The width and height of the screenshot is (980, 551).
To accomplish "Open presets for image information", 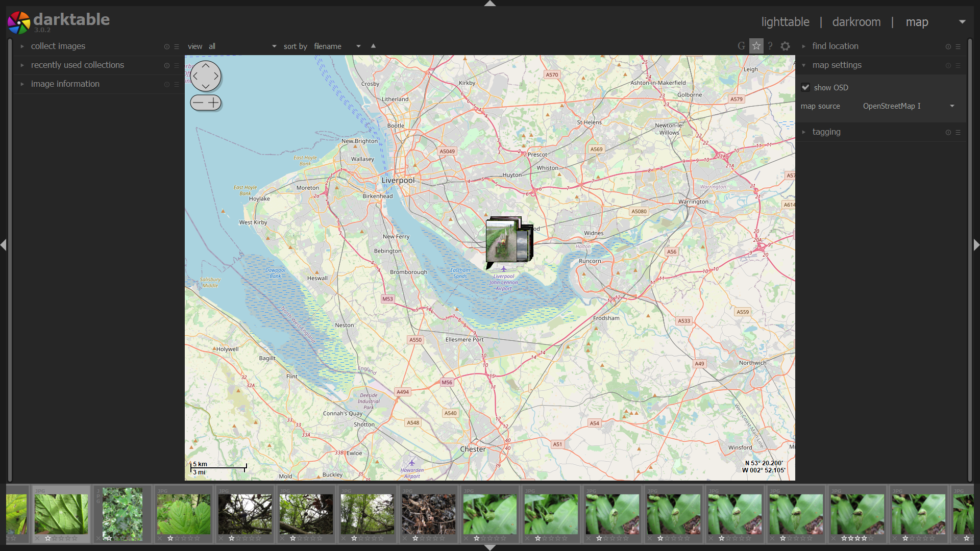I will (x=177, y=84).
